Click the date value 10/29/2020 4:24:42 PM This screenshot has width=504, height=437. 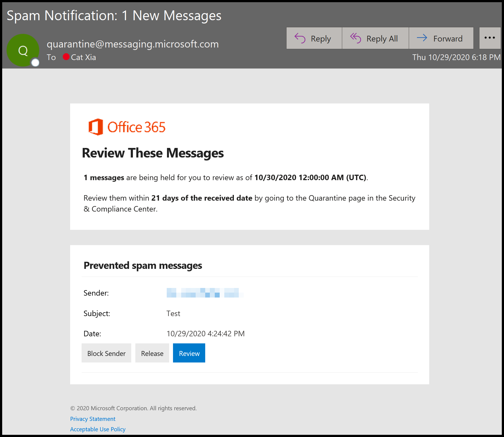coord(205,334)
